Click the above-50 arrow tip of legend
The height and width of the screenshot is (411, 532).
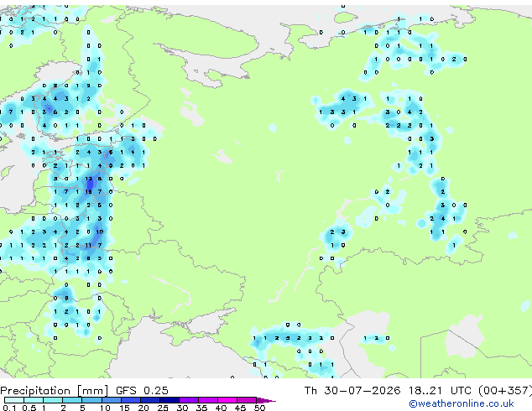click(266, 400)
